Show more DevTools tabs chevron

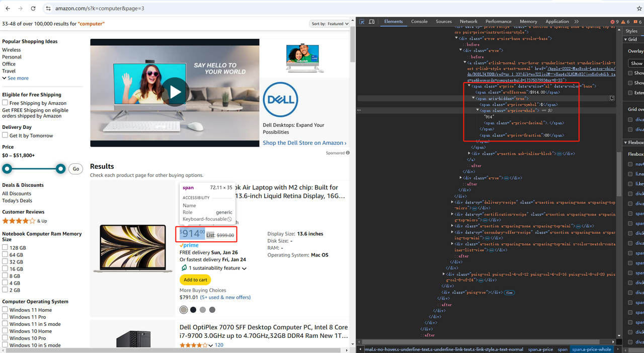click(x=576, y=22)
